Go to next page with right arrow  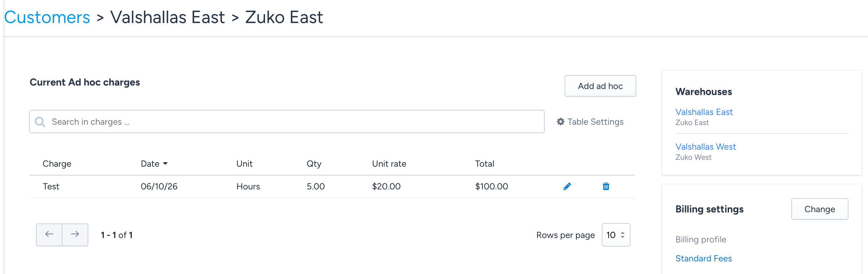pos(75,235)
